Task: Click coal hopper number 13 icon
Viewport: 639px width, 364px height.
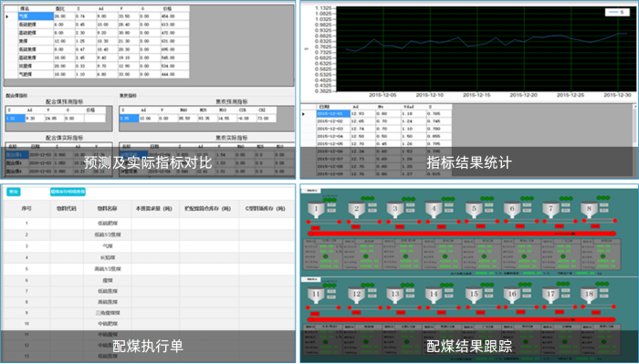Action: 395,294
